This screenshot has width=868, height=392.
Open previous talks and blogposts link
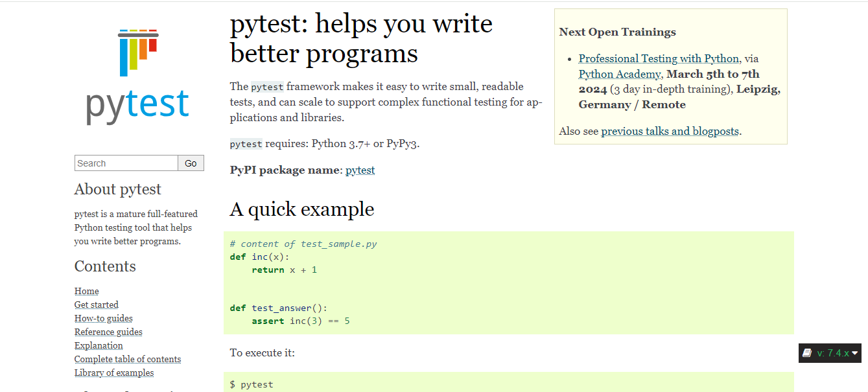670,131
